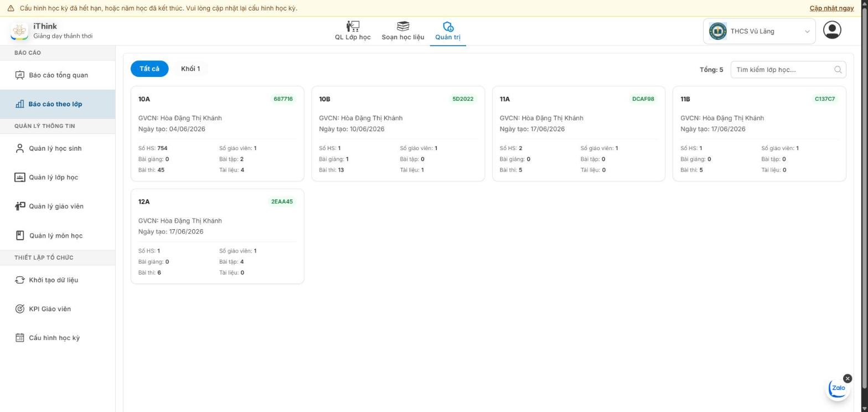This screenshot has height=412, width=868.
Task: Open the 12A class title
Action: 144,202
